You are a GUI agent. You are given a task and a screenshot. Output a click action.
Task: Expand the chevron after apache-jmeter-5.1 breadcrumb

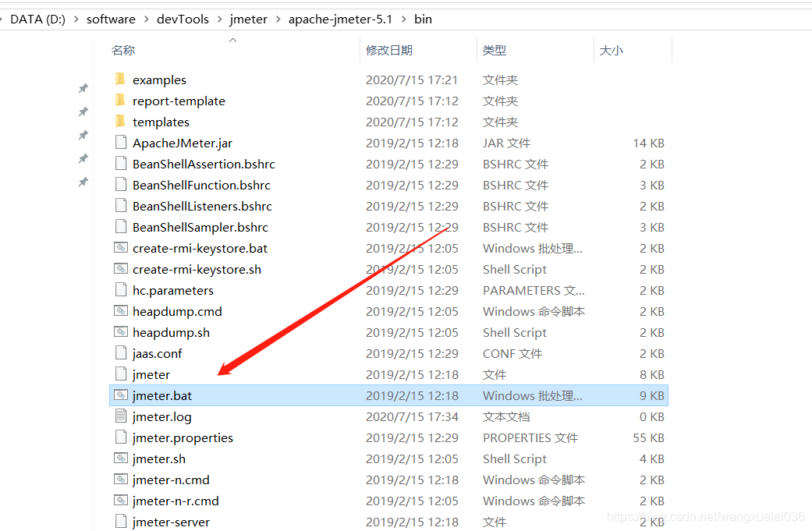tap(403, 19)
